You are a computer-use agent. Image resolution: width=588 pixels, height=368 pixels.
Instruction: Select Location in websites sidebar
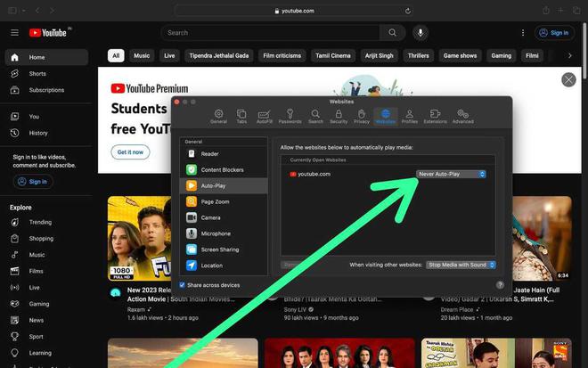click(x=224, y=266)
